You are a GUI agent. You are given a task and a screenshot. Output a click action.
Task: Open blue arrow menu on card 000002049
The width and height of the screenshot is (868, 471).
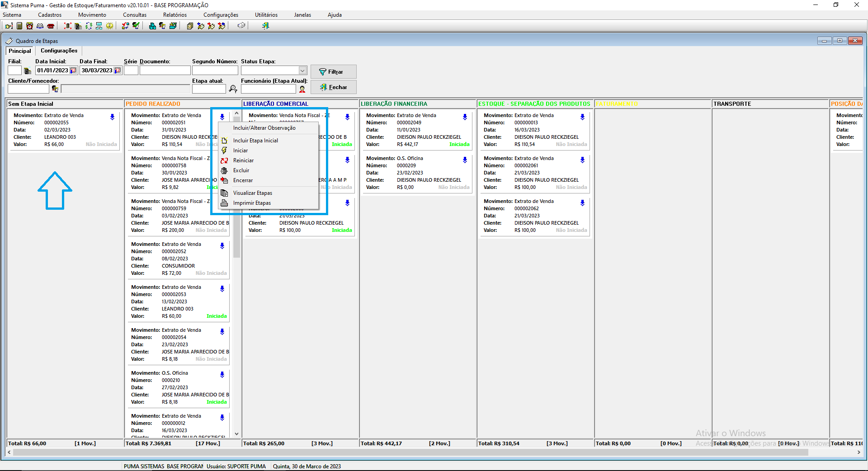(465, 117)
